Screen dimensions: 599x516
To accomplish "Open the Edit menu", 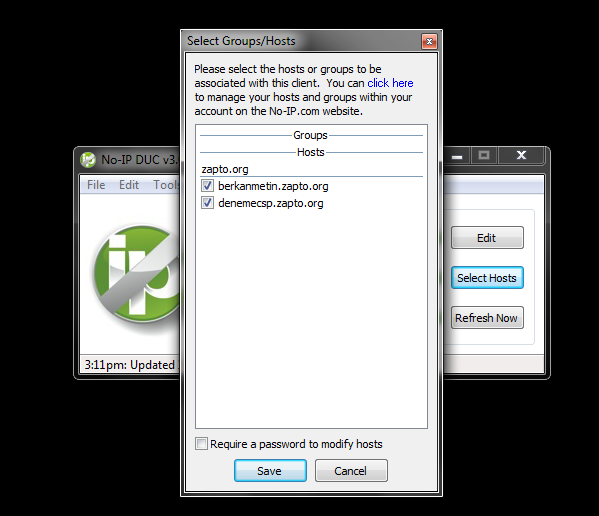I will 129,185.
